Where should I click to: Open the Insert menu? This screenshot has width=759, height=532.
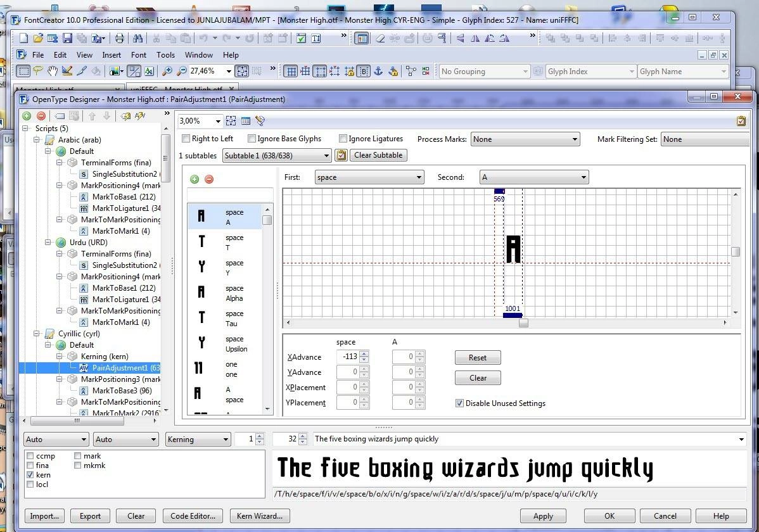pyautogui.click(x=112, y=54)
